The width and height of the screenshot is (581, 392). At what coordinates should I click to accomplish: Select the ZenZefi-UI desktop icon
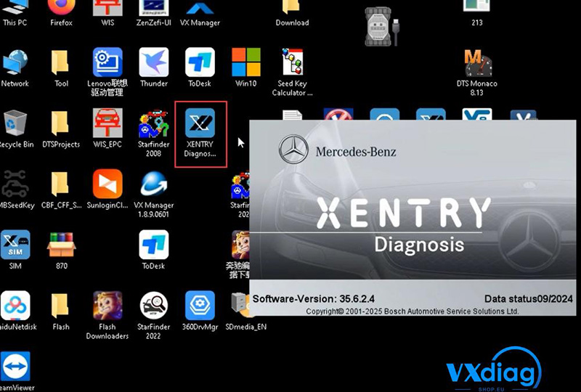pyautogui.click(x=154, y=13)
